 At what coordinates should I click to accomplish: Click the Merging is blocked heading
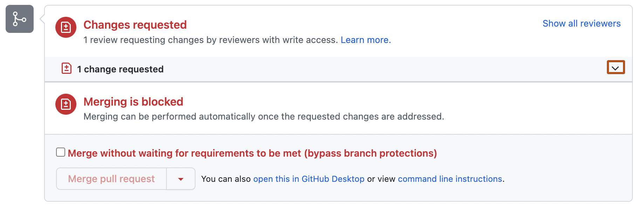pyautogui.click(x=133, y=102)
